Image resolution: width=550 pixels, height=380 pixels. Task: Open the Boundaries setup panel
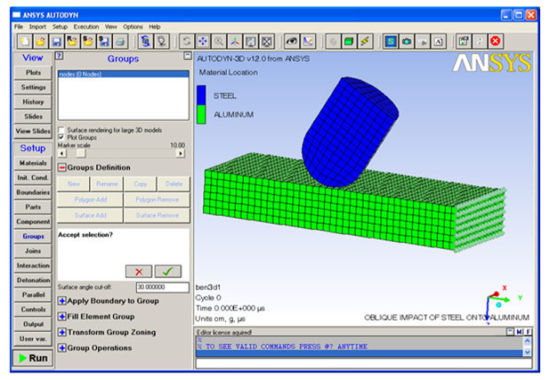coord(33,192)
